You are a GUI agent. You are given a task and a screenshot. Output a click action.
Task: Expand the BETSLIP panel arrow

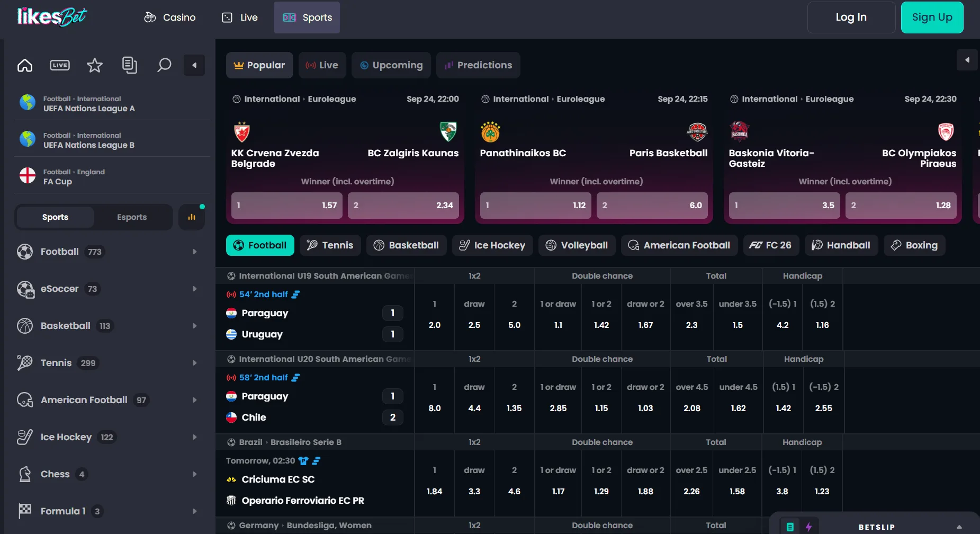[x=959, y=527]
